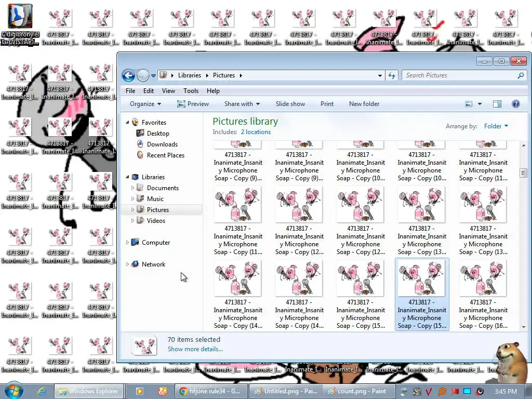This screenshot has width=532, height=399.
Task: Click the Preview toolbar button
Action: [x=193, y=104]
